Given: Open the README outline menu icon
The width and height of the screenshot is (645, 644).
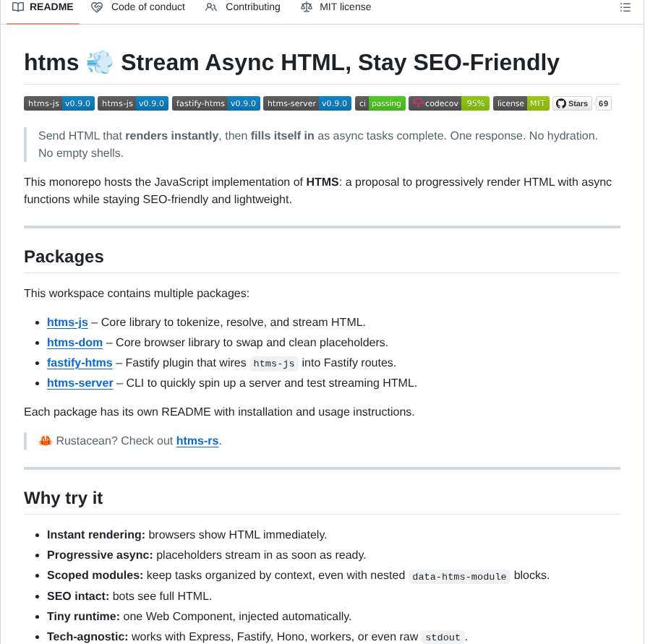Looking at the screenshot, I should tap(625, 7).
